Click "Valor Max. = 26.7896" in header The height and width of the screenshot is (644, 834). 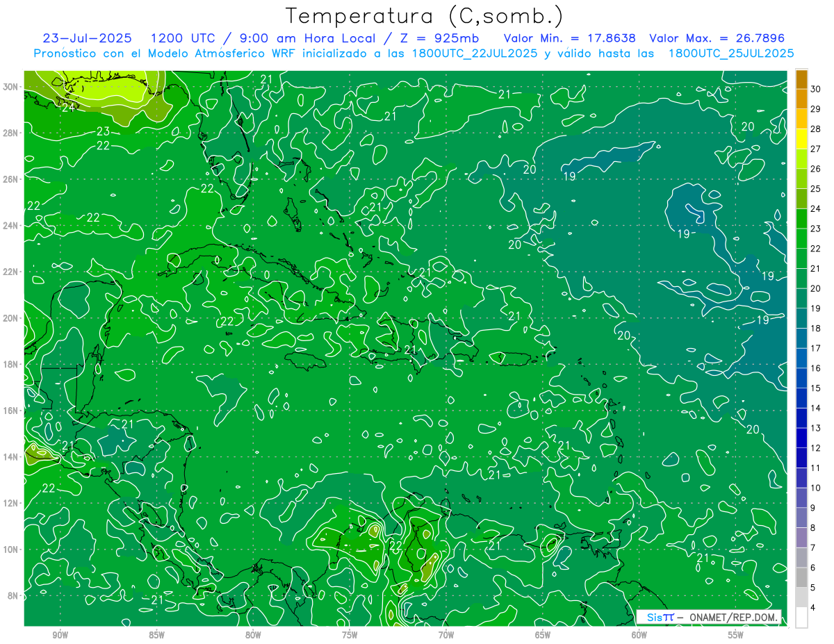pyautogui.click(x=717, y=38)
